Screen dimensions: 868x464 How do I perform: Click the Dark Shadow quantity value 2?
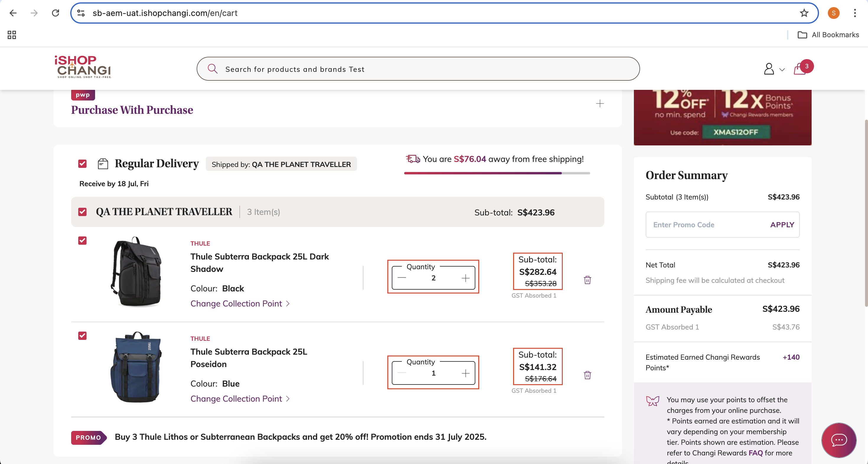click(x=433, y=278)
